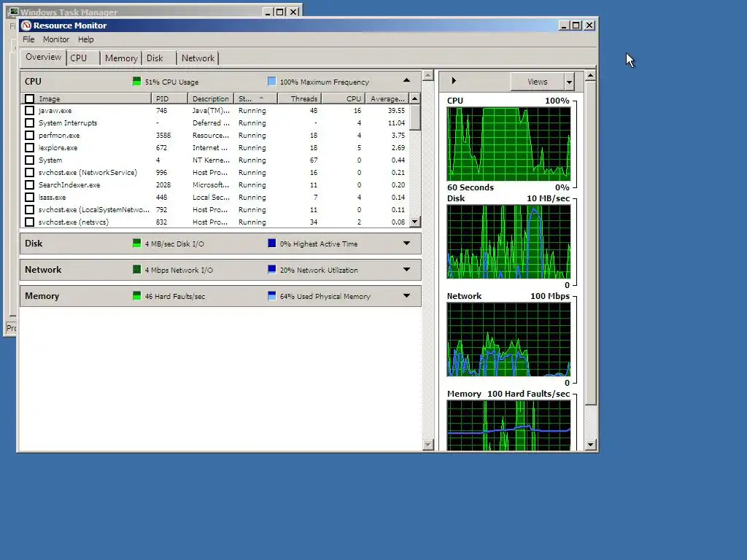The width and height of the screenshot is (747, 560).
Task: Check the System Interrupts checkbox
Action: pos(29,122)
